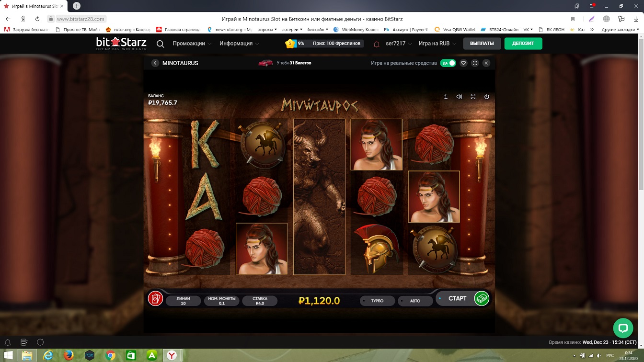Expand the Информация menu

[240, 44]
